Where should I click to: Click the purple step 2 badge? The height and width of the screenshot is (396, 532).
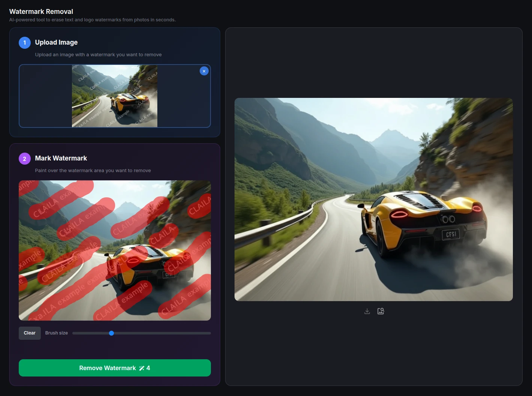pos(25,159)
